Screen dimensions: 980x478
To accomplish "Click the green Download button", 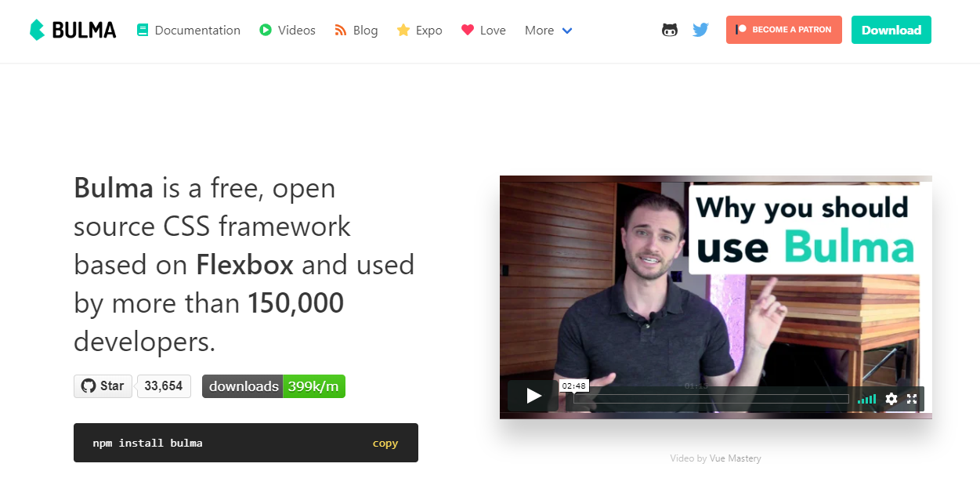I will (891, 30).
